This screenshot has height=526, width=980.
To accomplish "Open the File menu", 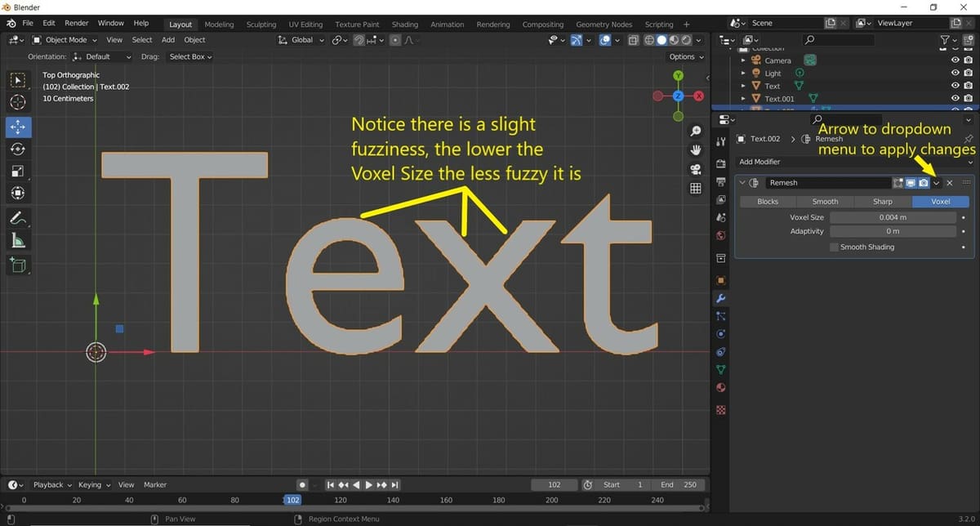I will (x=28, y=24).
